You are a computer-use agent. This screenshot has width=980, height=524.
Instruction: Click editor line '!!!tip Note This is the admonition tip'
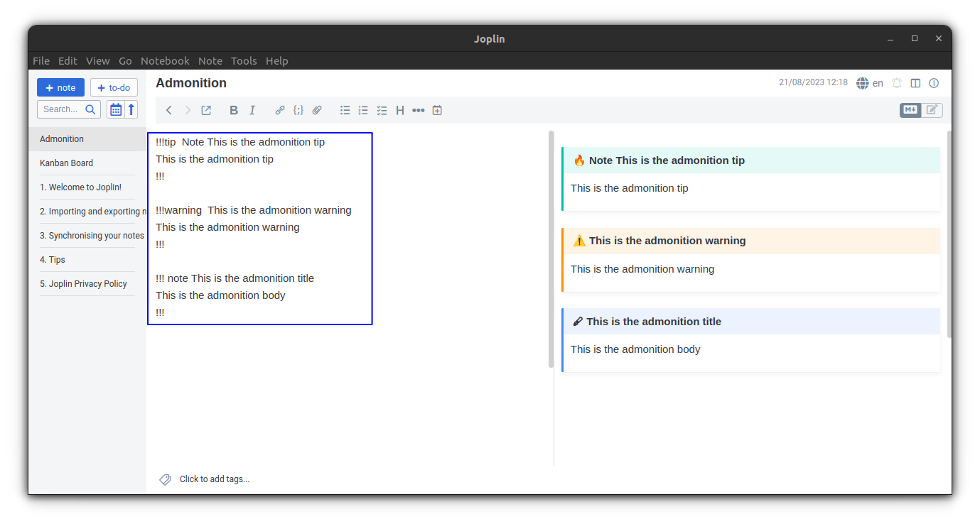[240, 142]
